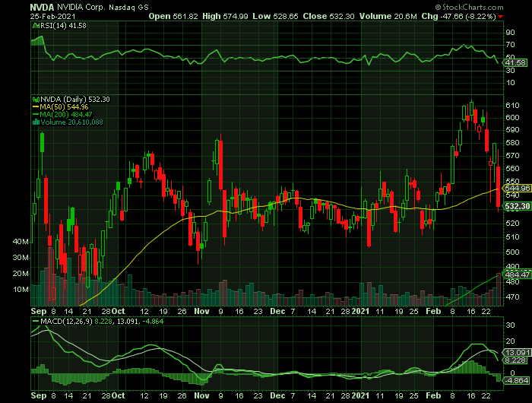Click the 'Volume 20,610,088' legend entry
This screenshot has width=532, height=403.
pyautogui.click(x=71, y=122)
